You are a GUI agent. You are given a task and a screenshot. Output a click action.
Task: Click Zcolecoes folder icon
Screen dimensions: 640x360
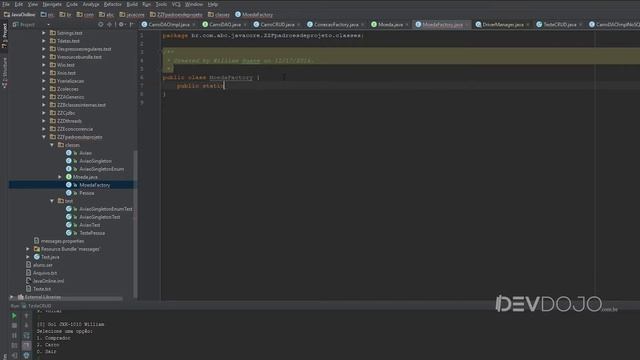click(53, 89)
